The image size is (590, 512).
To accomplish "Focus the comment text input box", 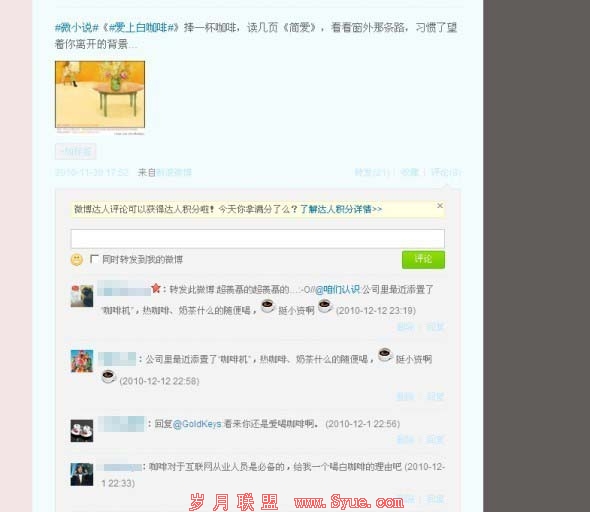I will click(x=258, y=239).
